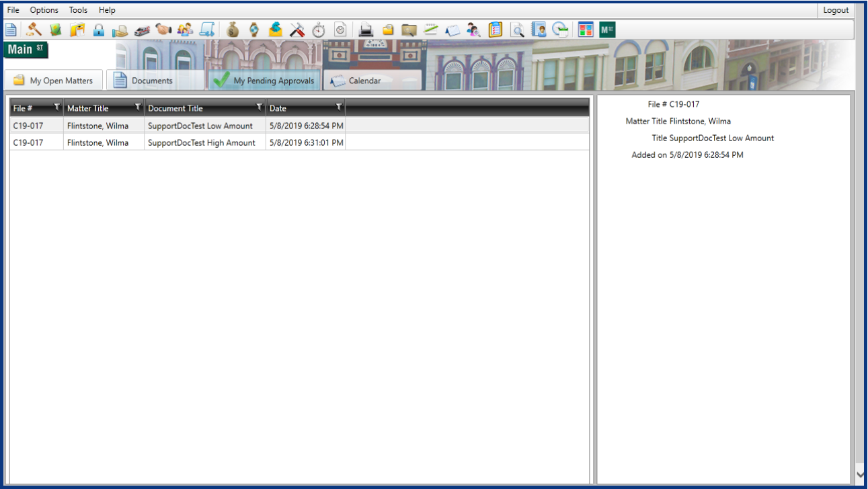Image resolution: width=868 pixels, height=489 pixels.
Task: Click the printer icon in the toolbar
Action: (366, 30)
